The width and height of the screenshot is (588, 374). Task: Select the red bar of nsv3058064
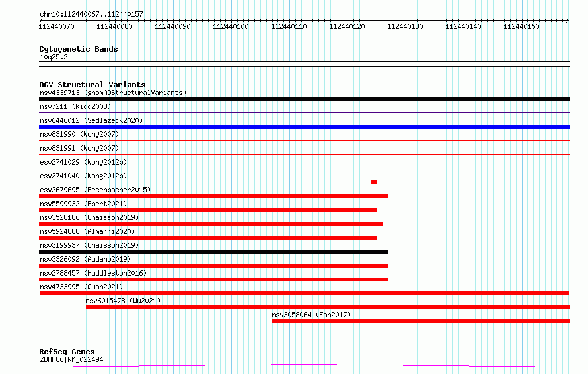tap(421, 321)
